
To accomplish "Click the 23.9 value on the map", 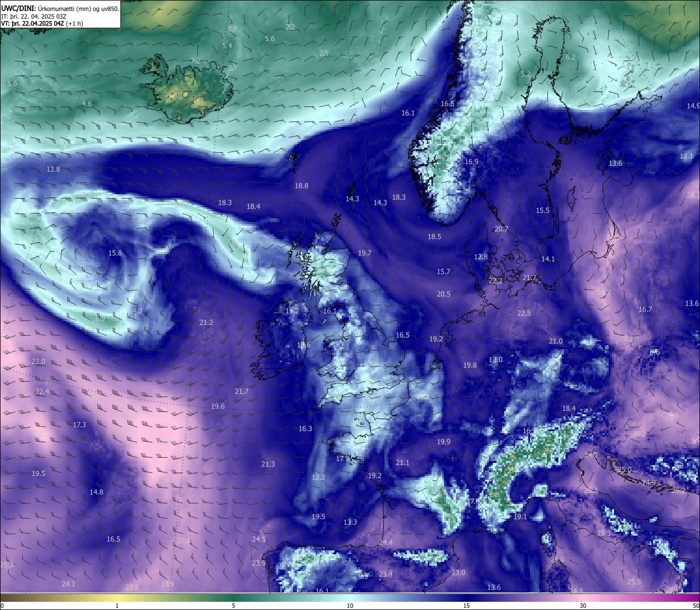I will pyautogui.click(x=259, y=563).
